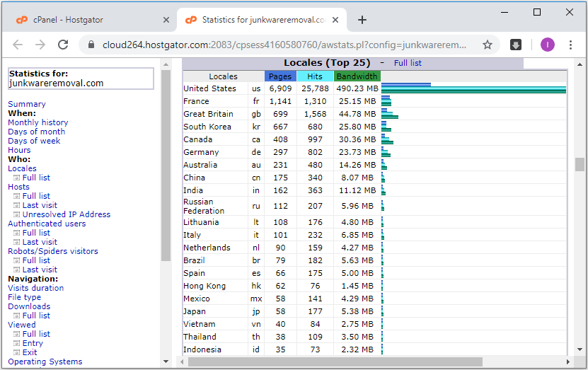
Task: Click the Bandwidth column header color swatch
Action: coord(357,76)
